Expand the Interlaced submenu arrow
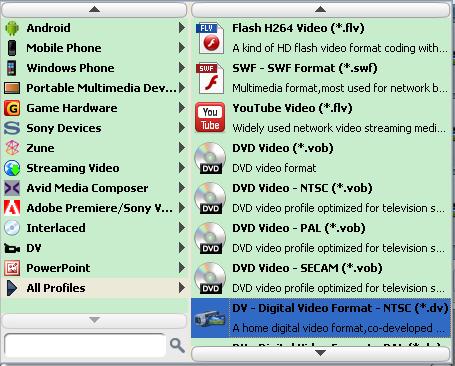The height and width of the screenshot is (366, 455). (x=182, y=228)
